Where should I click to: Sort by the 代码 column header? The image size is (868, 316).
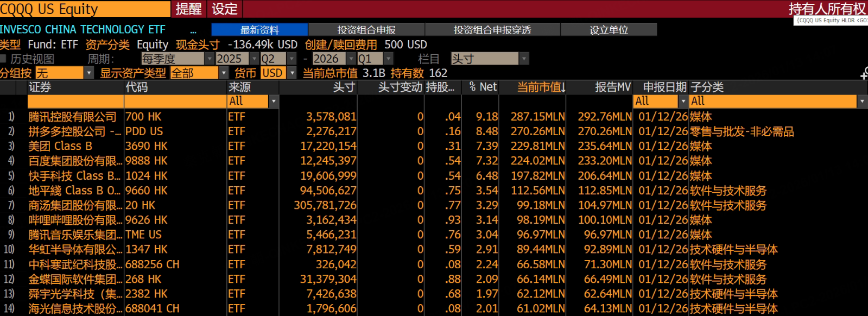[x=137, y=87]
